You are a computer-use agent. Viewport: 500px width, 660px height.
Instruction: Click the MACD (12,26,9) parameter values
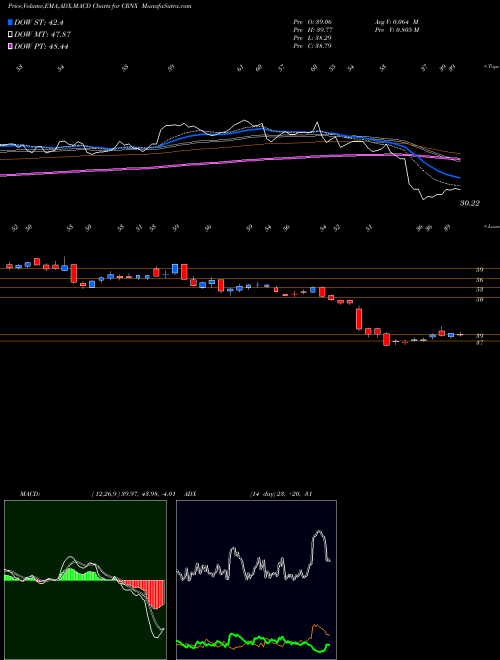133,494
